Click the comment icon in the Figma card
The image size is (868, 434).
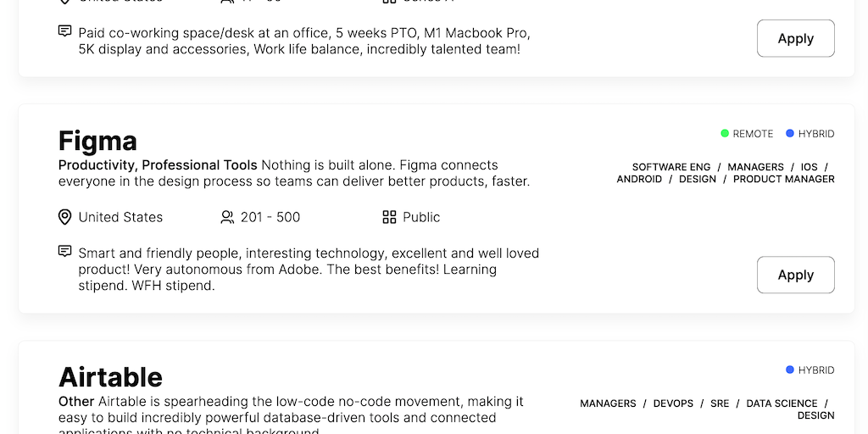click(x=64, y=252)
